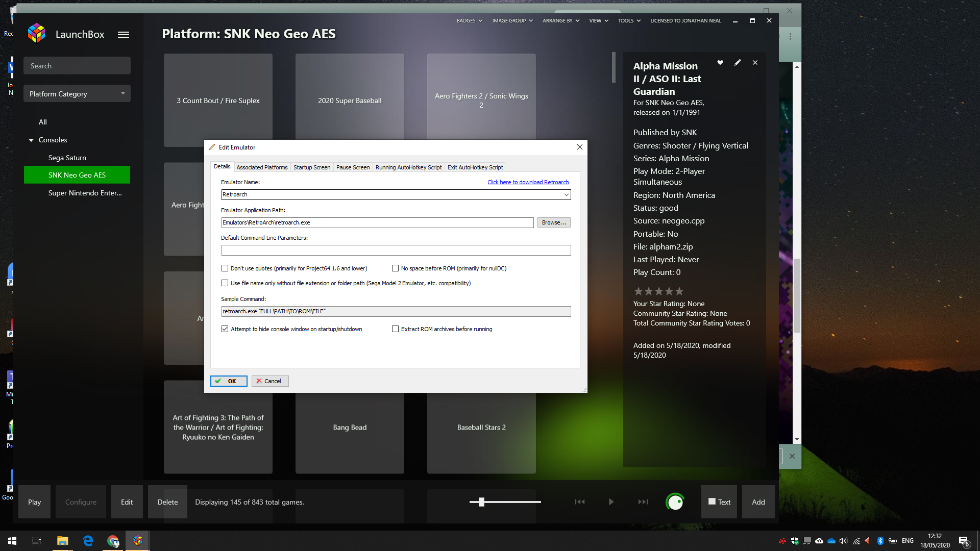
Task: Edit game details with the pencil icon
Action: [738, 63]
